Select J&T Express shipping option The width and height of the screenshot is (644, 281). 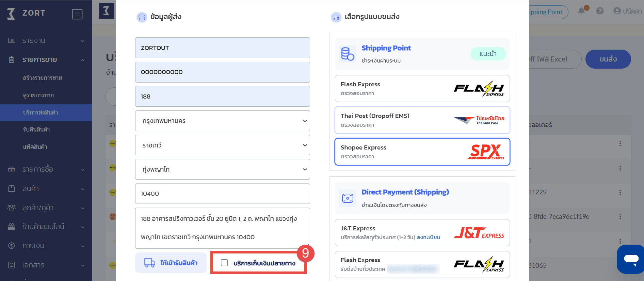(422, 232)
